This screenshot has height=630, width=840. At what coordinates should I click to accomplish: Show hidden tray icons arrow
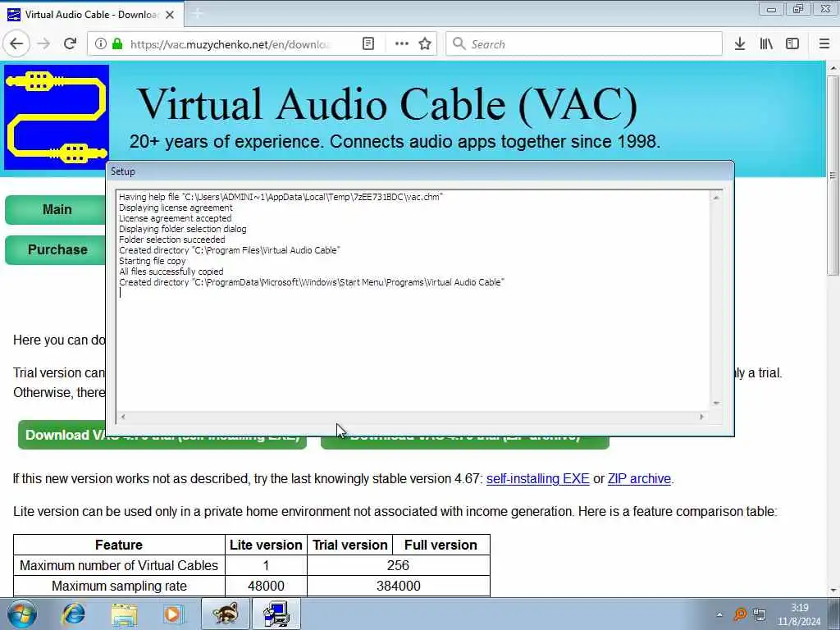click(719, 615)
